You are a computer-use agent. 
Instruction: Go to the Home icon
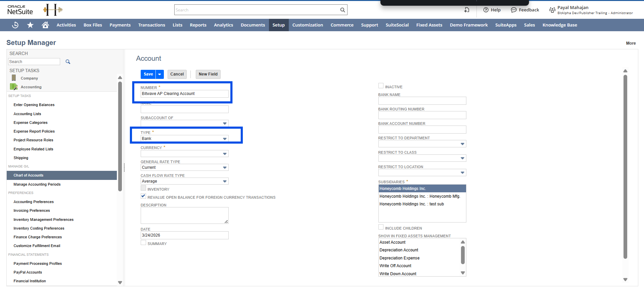click(45, 25)
